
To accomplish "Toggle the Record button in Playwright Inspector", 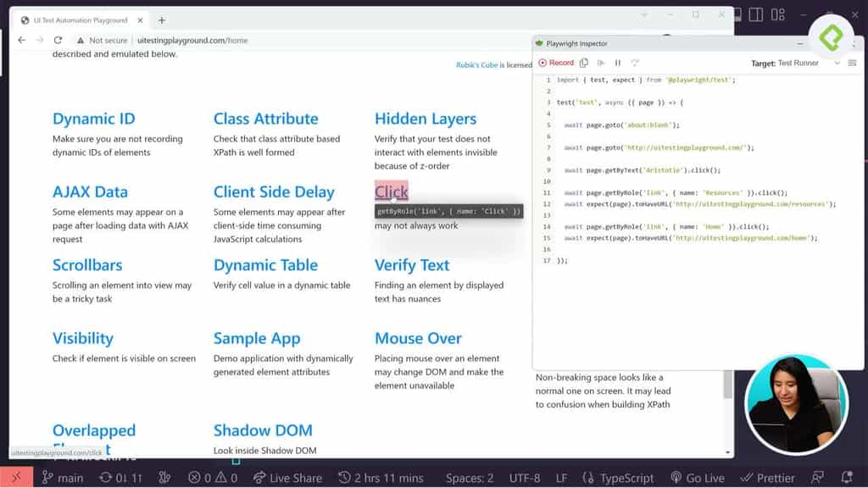I will coord(556,63).
